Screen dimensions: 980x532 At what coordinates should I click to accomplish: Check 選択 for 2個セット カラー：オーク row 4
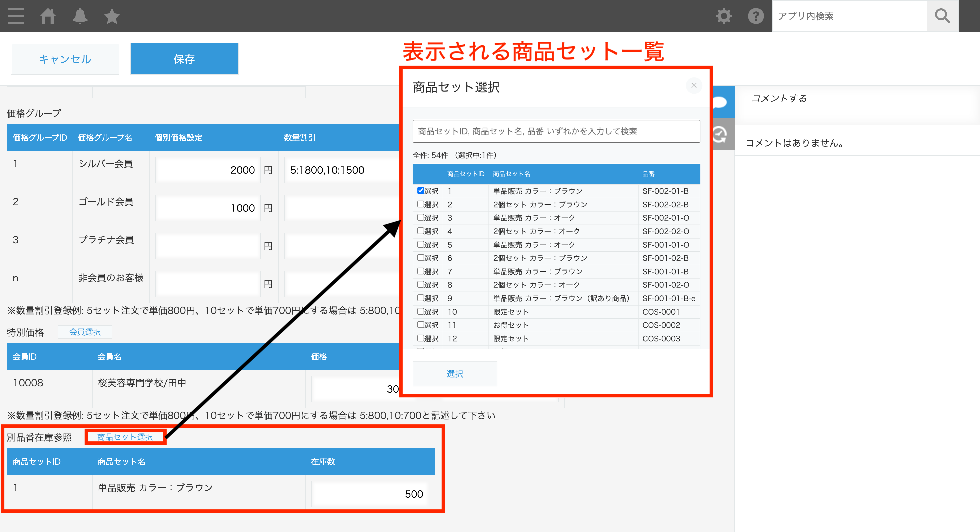coord(420,231)
